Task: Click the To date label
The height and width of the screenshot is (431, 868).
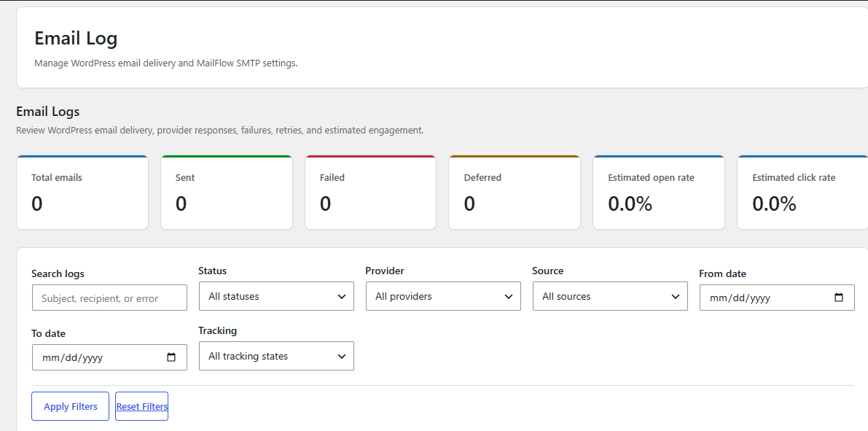Action: coord(49,333)
